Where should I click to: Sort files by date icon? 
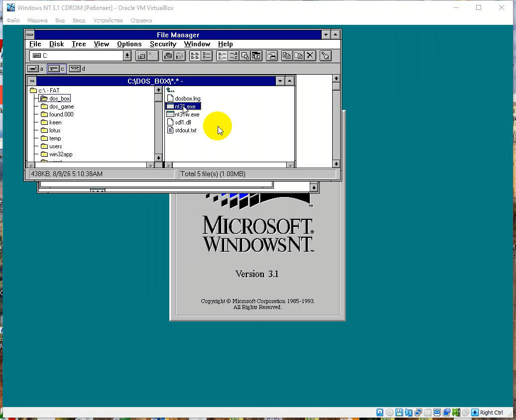pos(257,56)
